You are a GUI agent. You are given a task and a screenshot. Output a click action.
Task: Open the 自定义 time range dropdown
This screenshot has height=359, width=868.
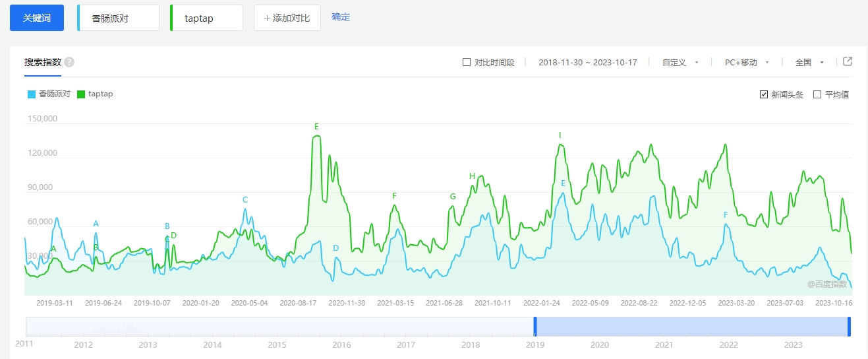coord(680,62)
